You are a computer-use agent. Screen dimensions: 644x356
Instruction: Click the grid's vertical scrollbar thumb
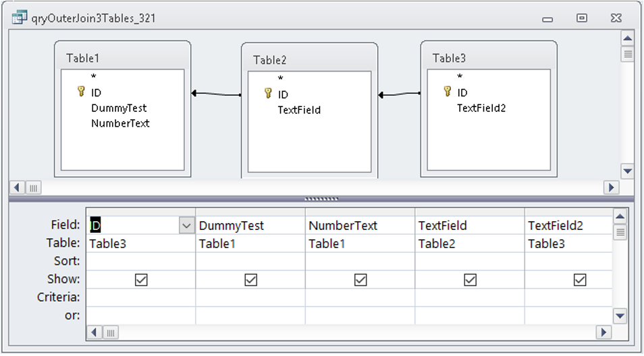[620, 232]
